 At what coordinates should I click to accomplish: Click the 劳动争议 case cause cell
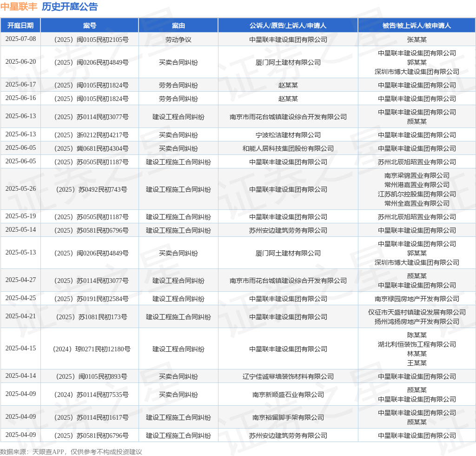178,40
